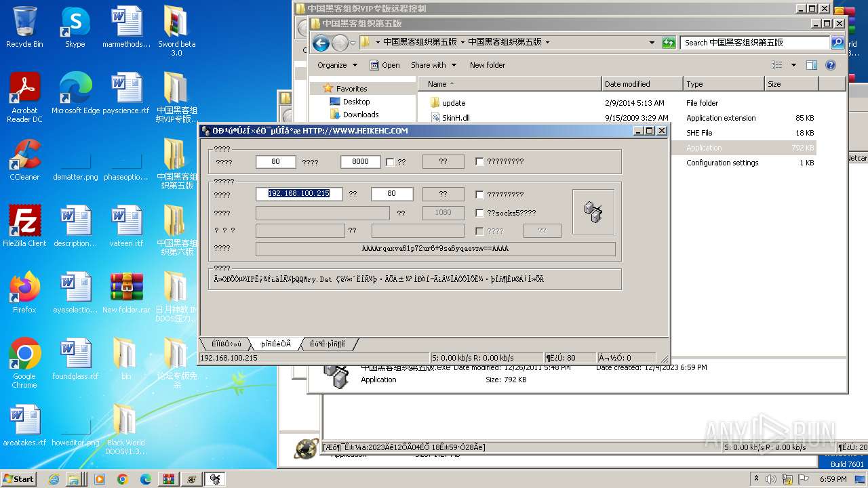
Task: Select Desktop under Favorites
Action: 355,102
